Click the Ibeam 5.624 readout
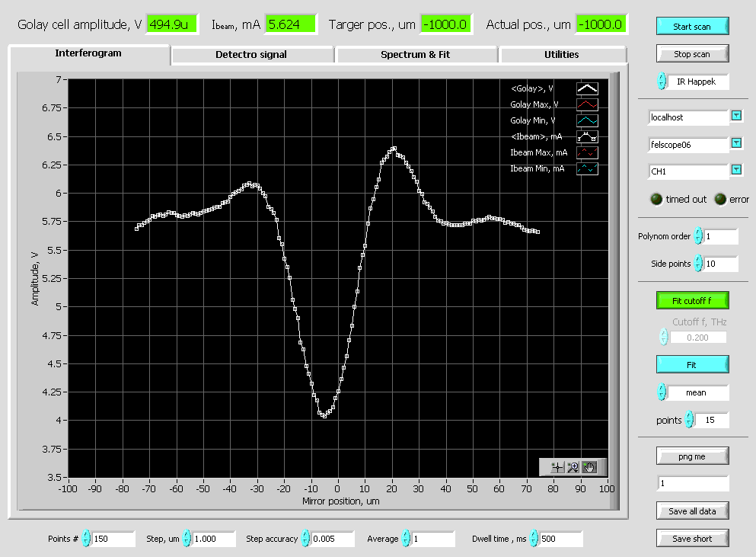This screenshot has width=756, height=557. 291,24
